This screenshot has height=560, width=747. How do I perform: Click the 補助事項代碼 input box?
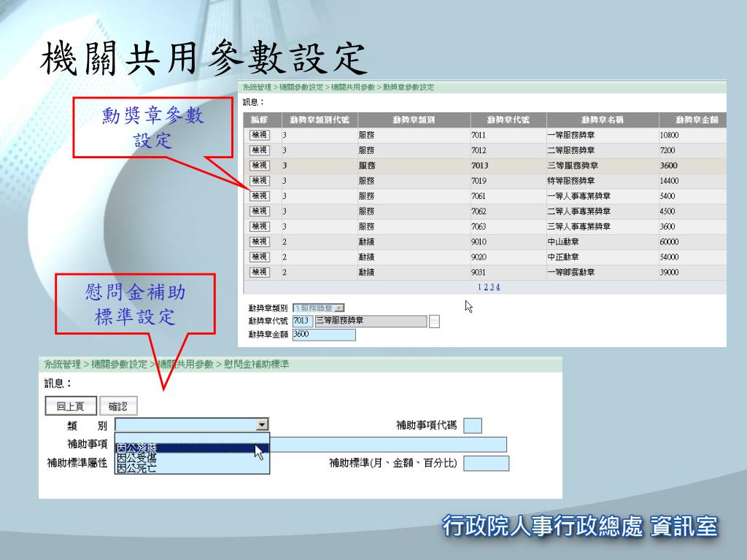pos(473,425)
